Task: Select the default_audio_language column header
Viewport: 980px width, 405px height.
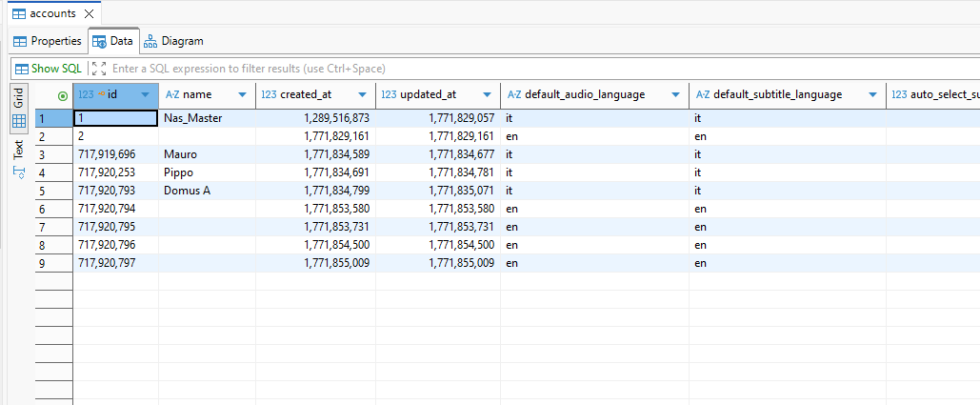Action: click(594, 95)
